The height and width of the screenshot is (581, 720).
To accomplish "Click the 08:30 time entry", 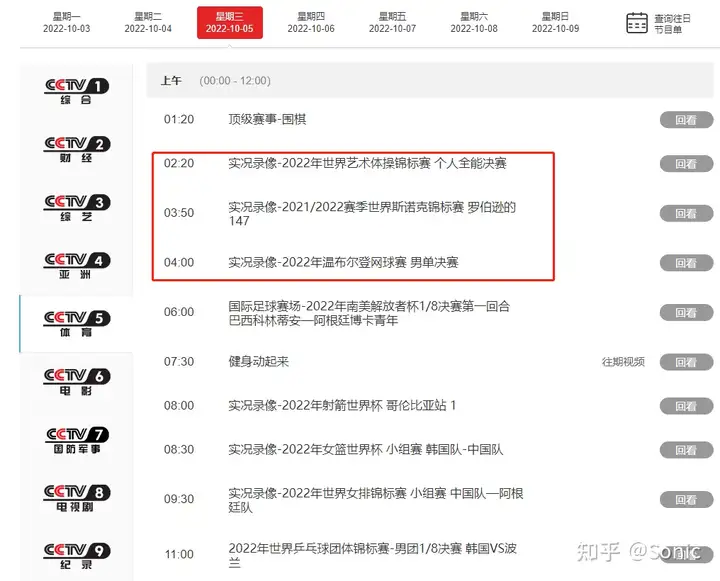I will coord(179,449).
